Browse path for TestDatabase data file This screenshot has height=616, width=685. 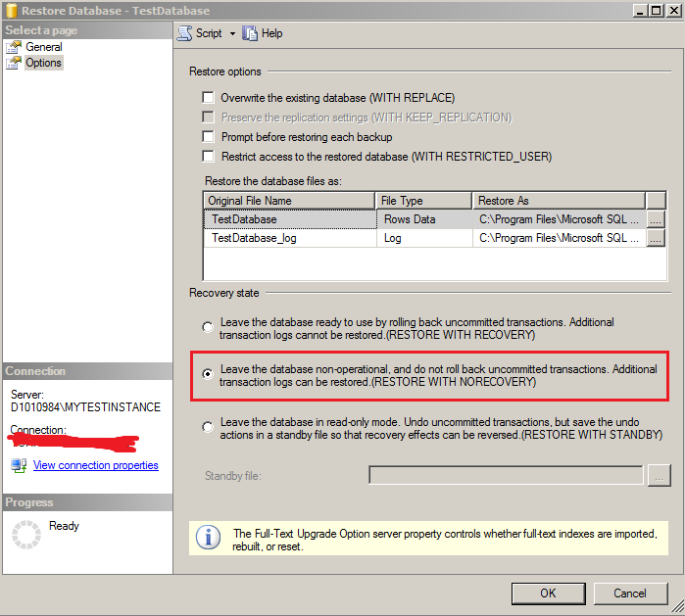656,219
